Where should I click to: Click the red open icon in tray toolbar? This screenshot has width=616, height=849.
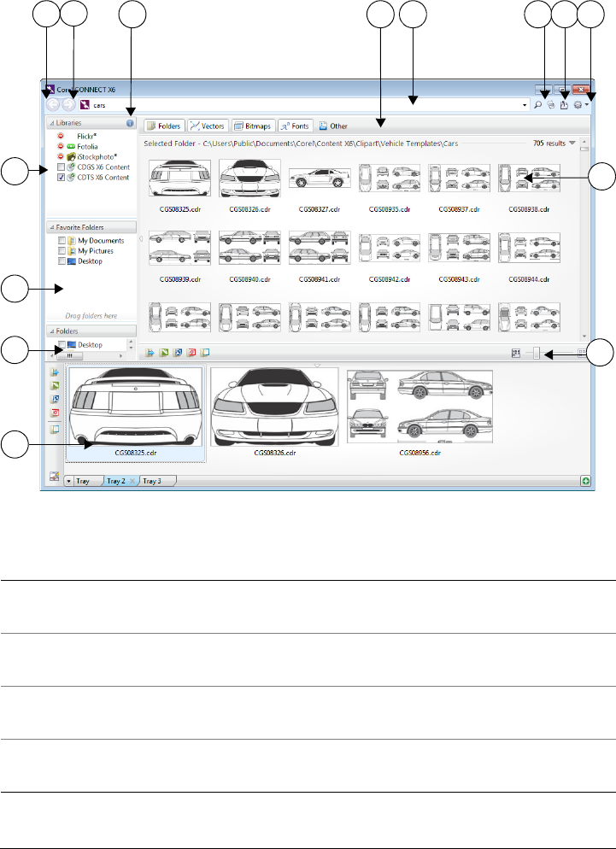click(x=55, y=413)
